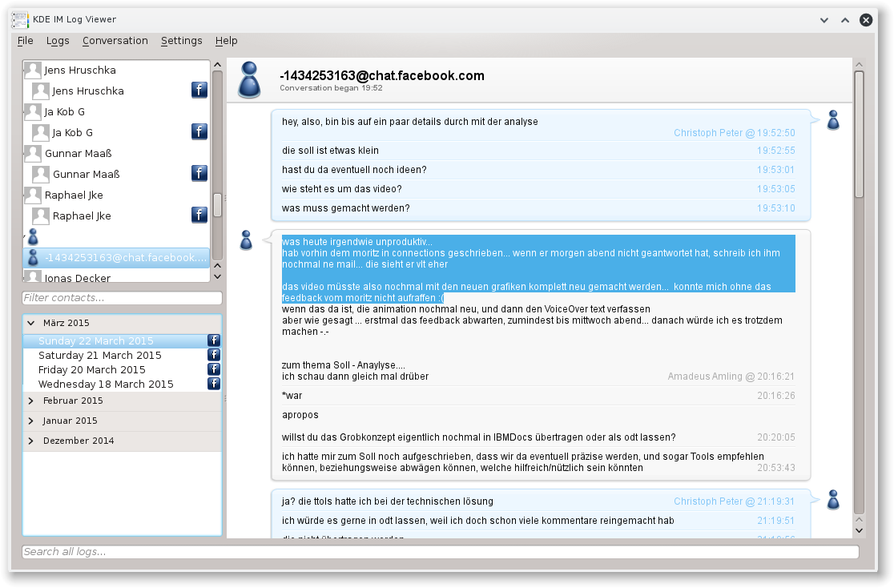Open the Logs menu
The image size is (894, 588).
(58, 41)
